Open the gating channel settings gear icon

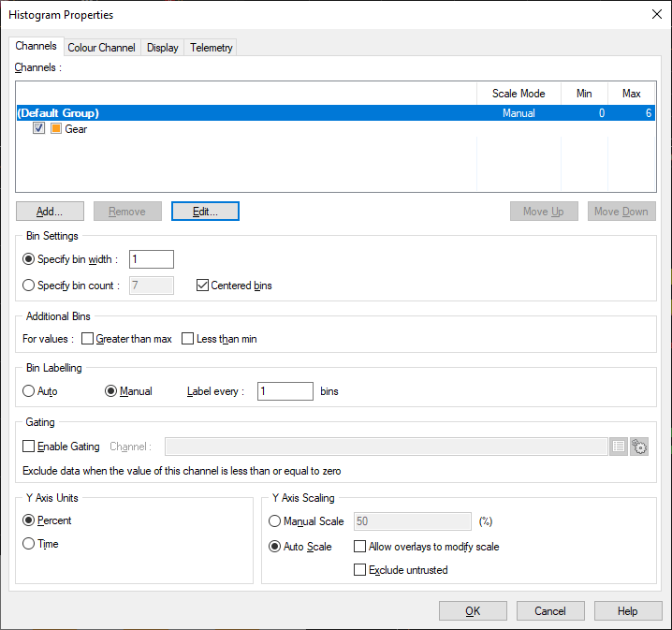coord(639,447)
